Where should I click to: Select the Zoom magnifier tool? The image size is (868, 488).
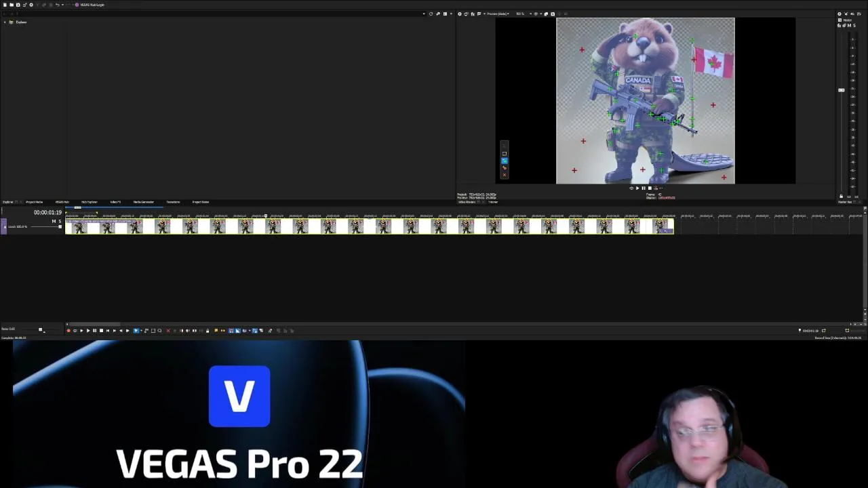pyautogui.click(x=159, y=331)
